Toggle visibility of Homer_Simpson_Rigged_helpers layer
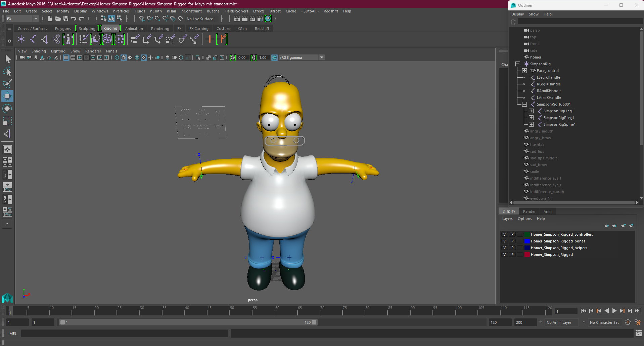 tap(504, 248)
